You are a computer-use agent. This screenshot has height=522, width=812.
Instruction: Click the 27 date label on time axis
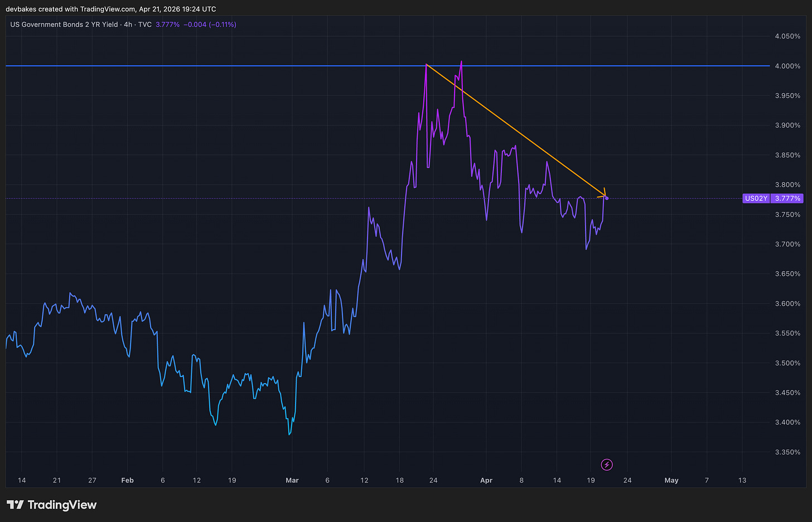coord(92,480)
